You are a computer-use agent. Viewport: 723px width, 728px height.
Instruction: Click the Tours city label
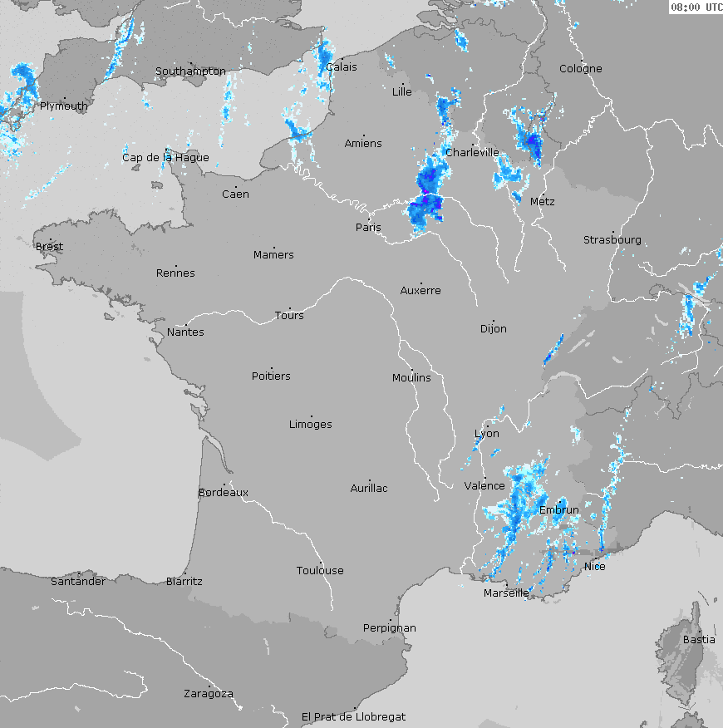pos(289,316)
